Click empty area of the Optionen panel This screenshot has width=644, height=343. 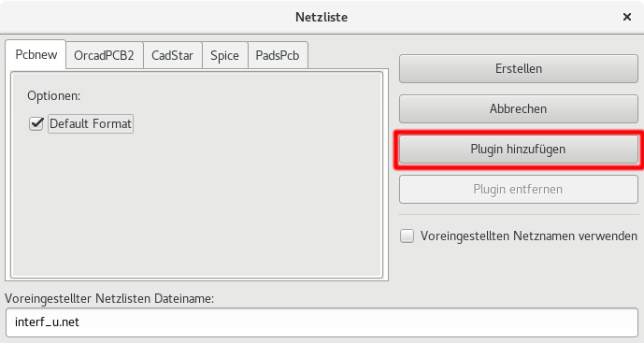click(197, 206)
